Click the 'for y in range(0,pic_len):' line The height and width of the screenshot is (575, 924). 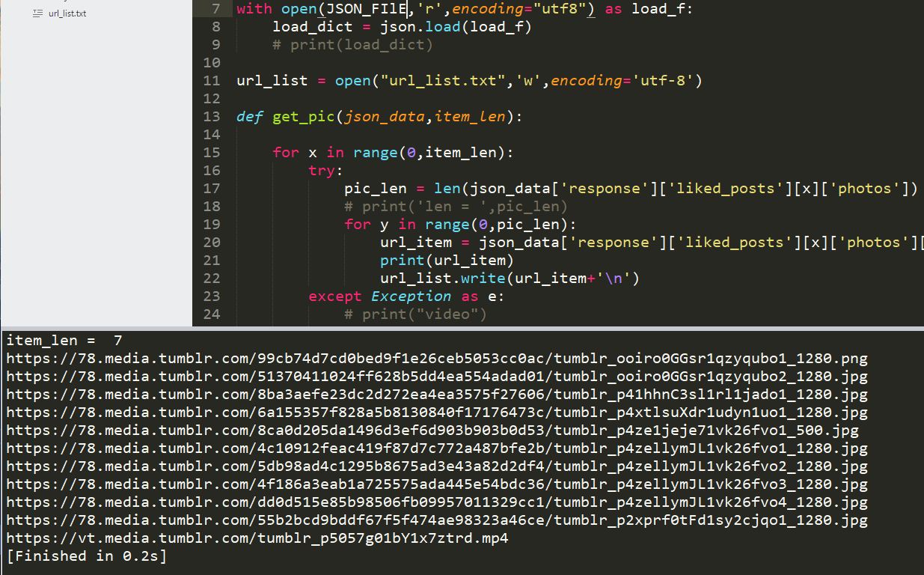click(461, 225)
